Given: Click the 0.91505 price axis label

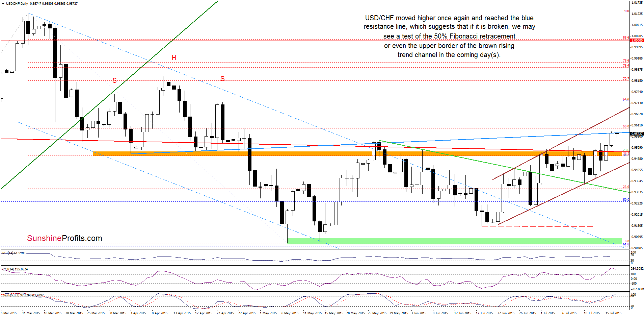Looking at the screenshot, I should pyautogui.click(x=637, y=226).
